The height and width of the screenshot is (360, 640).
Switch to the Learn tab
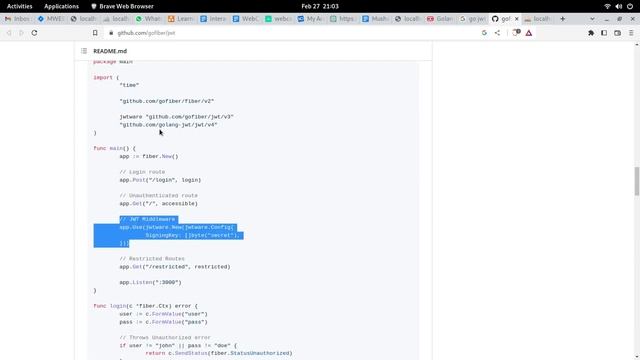pyautogui.click(x=181, y=19)
